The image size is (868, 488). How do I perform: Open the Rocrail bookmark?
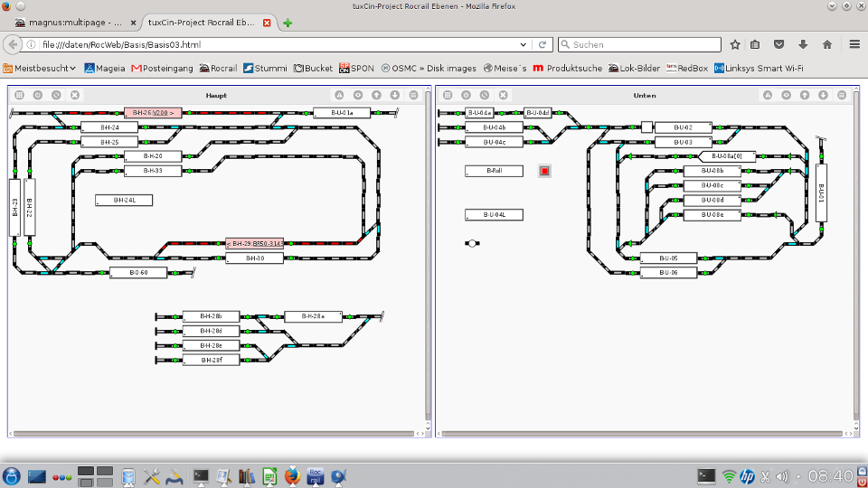218,68
